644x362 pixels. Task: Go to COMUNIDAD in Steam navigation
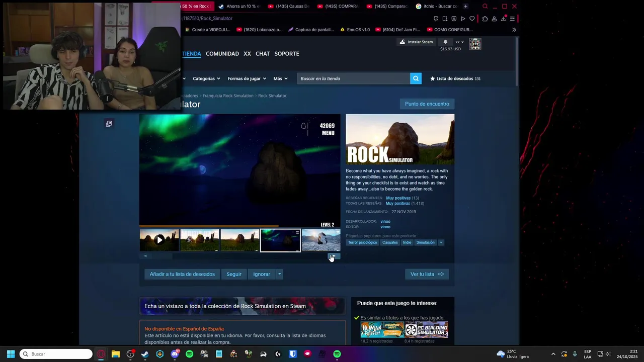click(x=222, y=54)
